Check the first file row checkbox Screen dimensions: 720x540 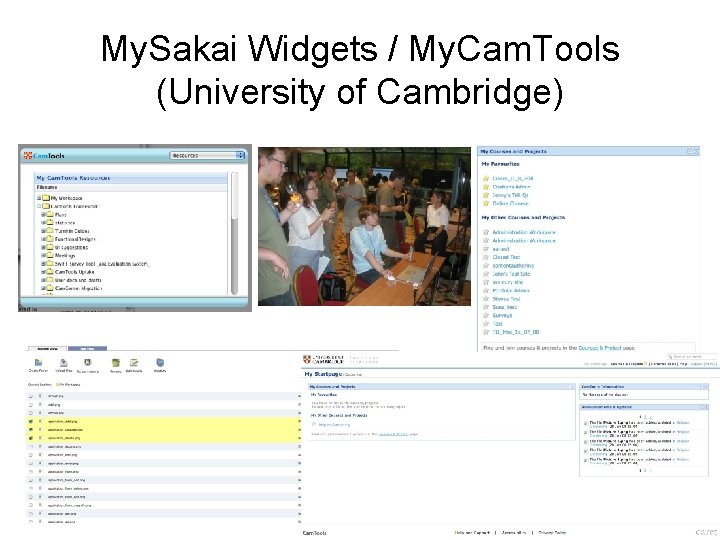click(31, 396)
